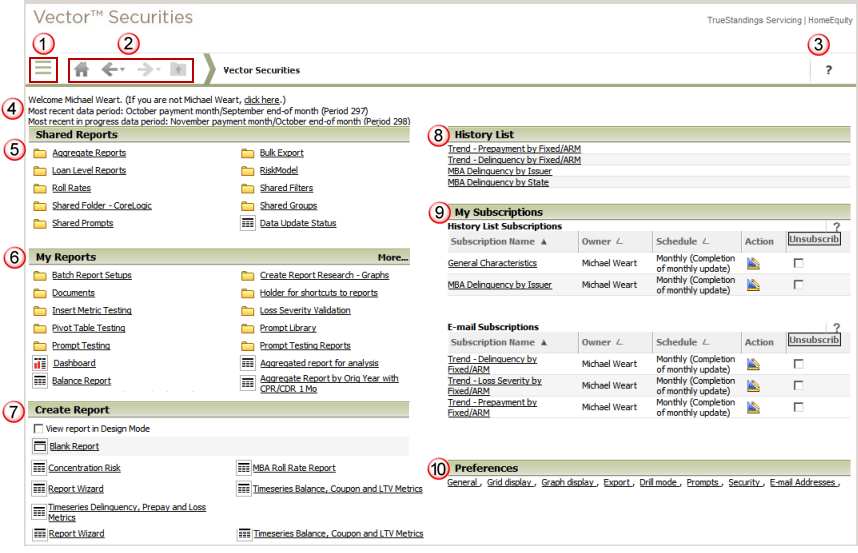The width and height of the screenshot is (858, 553).
Task: Open E-mail Addresses preferences
Action: pyautogui.click(x=802, y=482)
